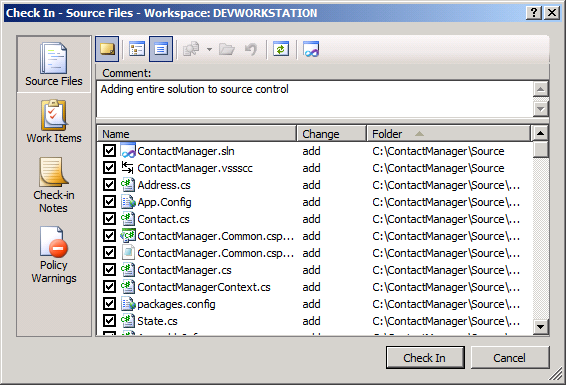Uncheck the Contact.cs checkbox
The image size is (566, 385).
tap(109, 219)
